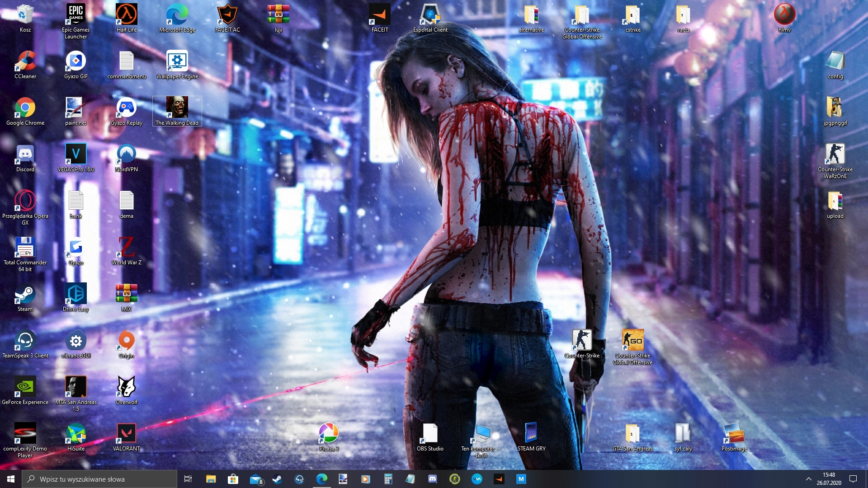Select the Microsoft Edge desktop shortcut
Viewport: 868px width, 488px height.
pos(177,19)
